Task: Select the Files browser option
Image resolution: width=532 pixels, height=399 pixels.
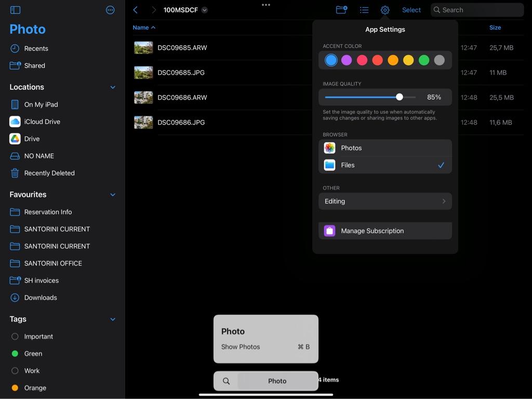Action: 384,165
